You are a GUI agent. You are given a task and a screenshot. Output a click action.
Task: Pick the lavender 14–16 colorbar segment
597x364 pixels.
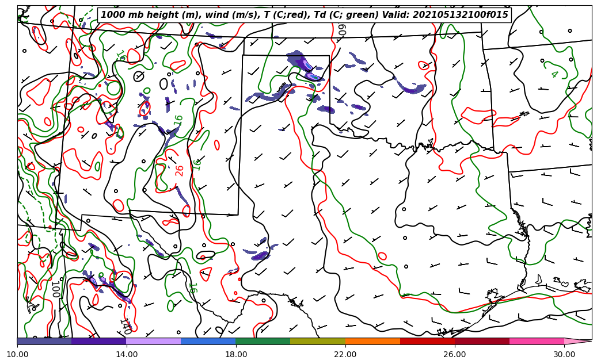click(x=154, y=341)
